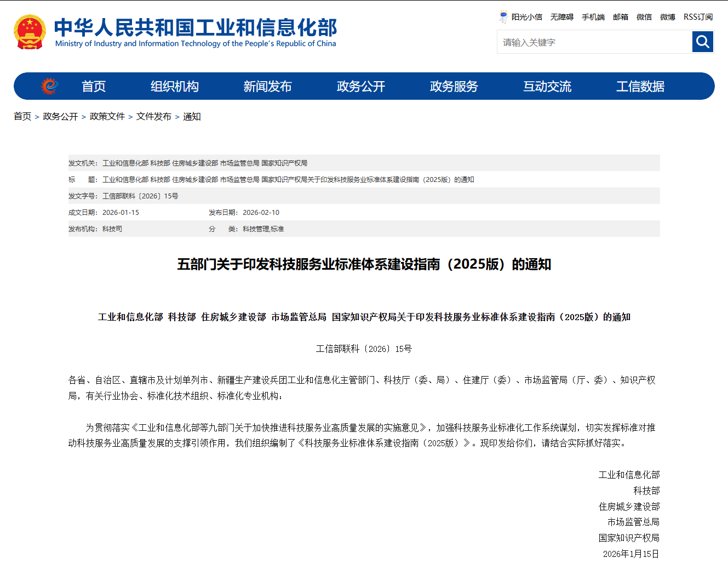
Task: Enable 无障碍 accessibility mode
Action: click(561, 17)
